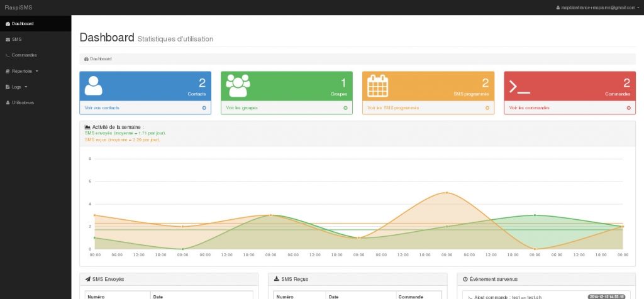Click the paper plane icon beside SMS Envoyés
This screenshot has width=644, height=299.
(x=87, y=279)
